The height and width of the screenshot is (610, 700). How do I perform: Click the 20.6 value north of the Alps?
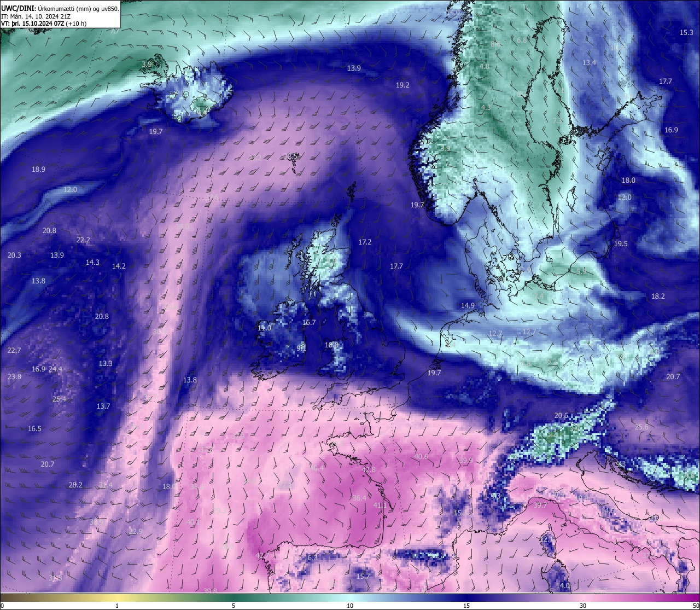coord(561,416)
